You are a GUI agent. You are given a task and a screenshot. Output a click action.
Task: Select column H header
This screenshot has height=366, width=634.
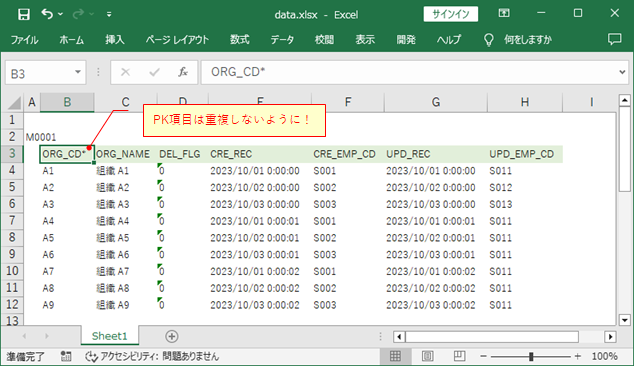524,102
